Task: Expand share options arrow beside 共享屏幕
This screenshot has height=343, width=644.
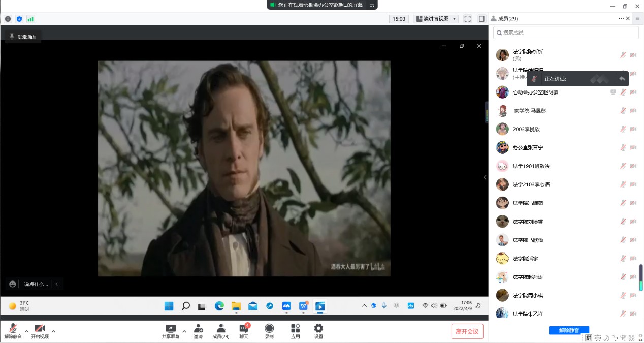Action: click(x=184, y=331)
